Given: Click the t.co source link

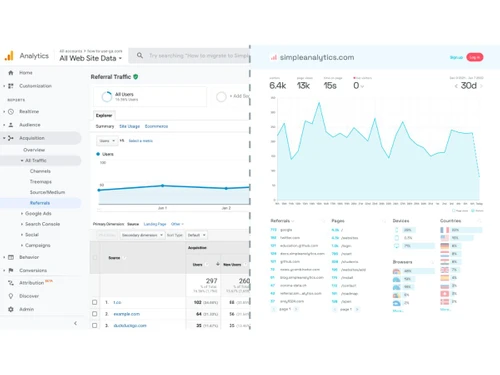Looking at the screenshot, I should 117,302.
